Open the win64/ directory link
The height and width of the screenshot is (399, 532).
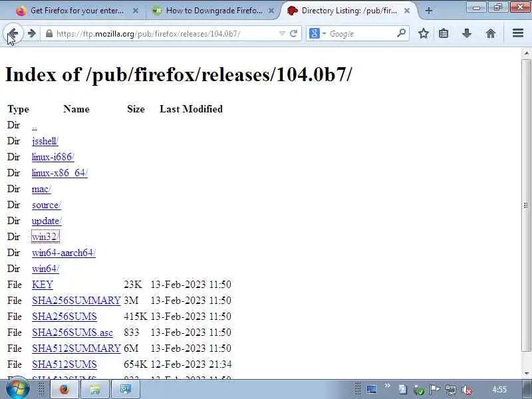[x=45, y=269]
